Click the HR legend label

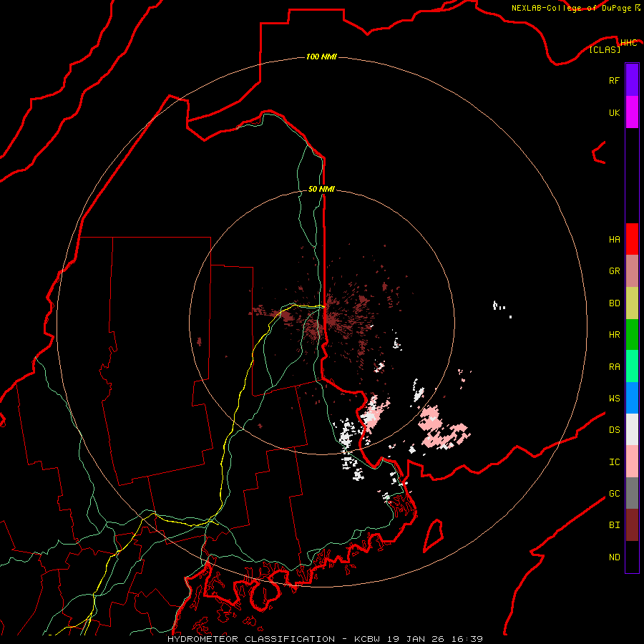[614, 335]
